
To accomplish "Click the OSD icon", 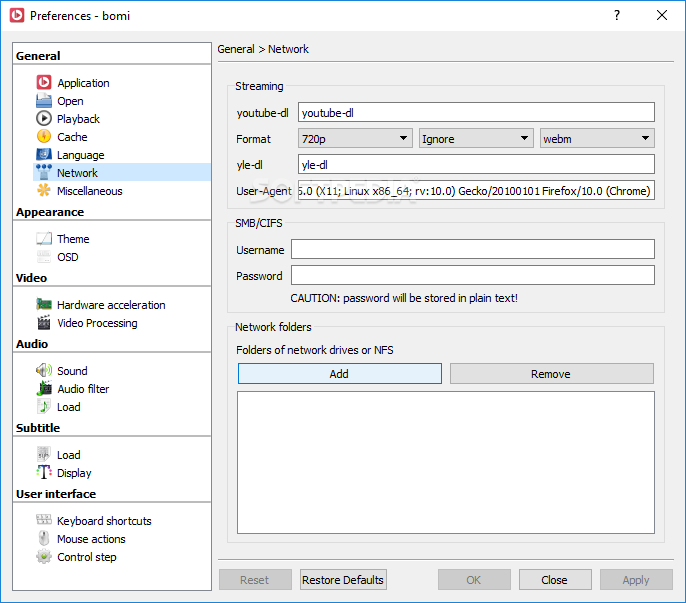I will click(44, 256).
